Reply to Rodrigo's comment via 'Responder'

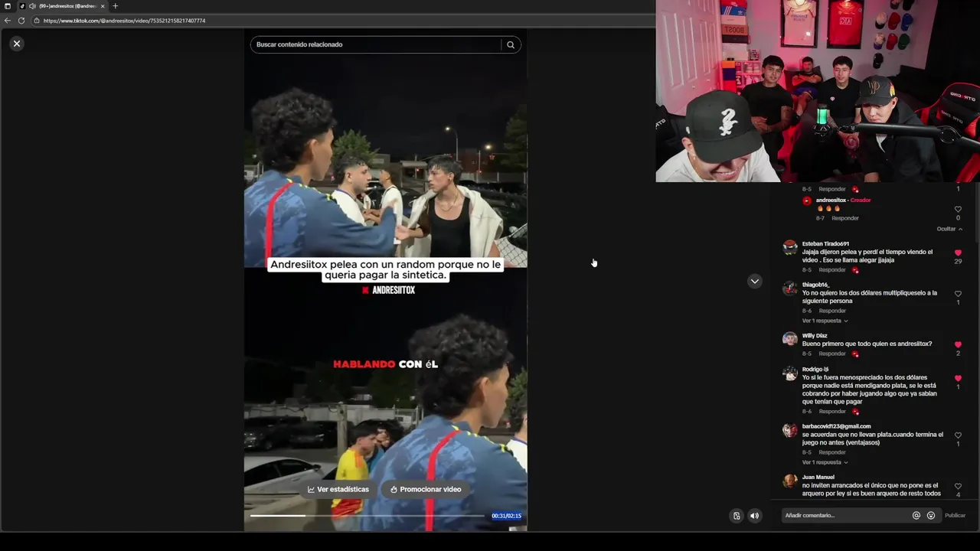[x=832, y=412]
